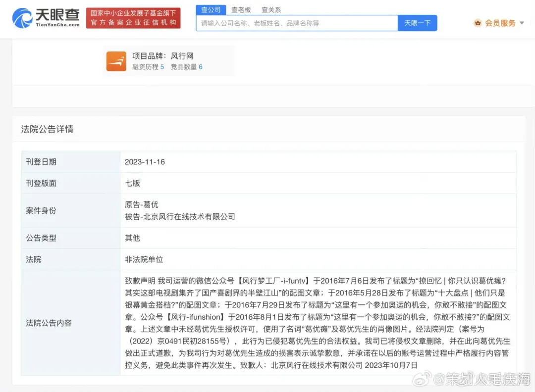The width and height of the screenshot is (535, 392).
Task: Click the 天眼一下 search button
Action: (417, 23)
